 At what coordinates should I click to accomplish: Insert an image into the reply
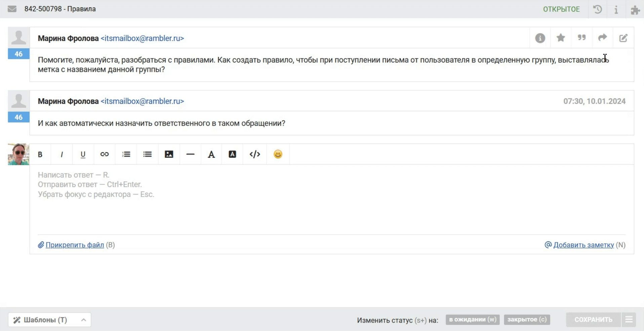coord(169,154)
